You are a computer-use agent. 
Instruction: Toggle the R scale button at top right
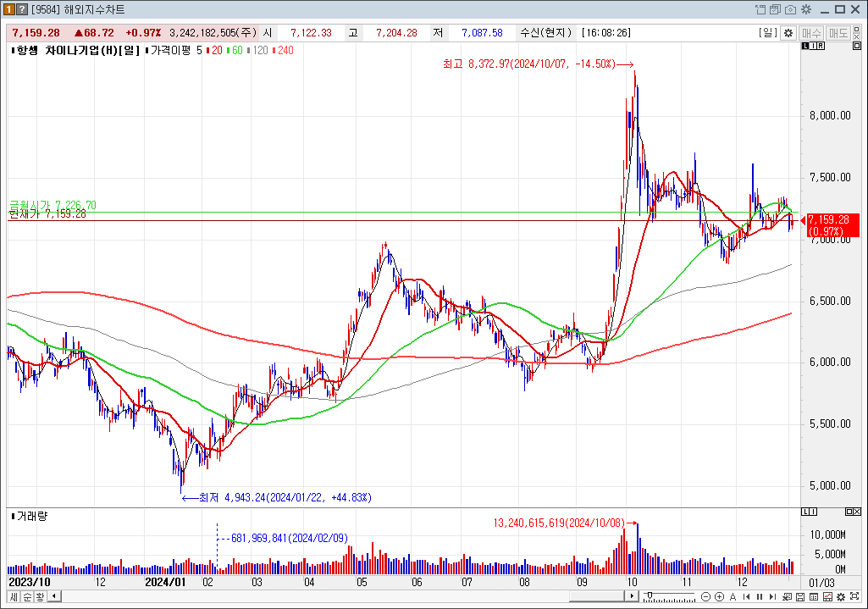click(819, 47)
